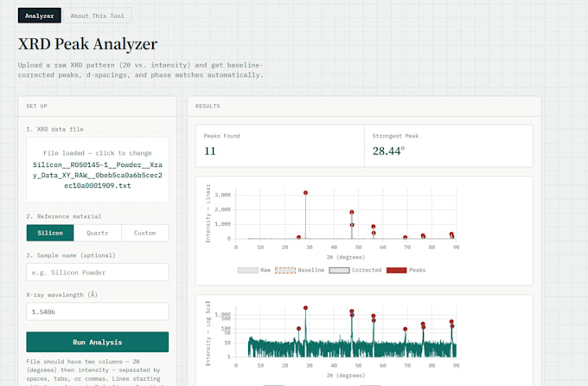
Task: Click the '1. XRD data file' label
Action: 54,129
